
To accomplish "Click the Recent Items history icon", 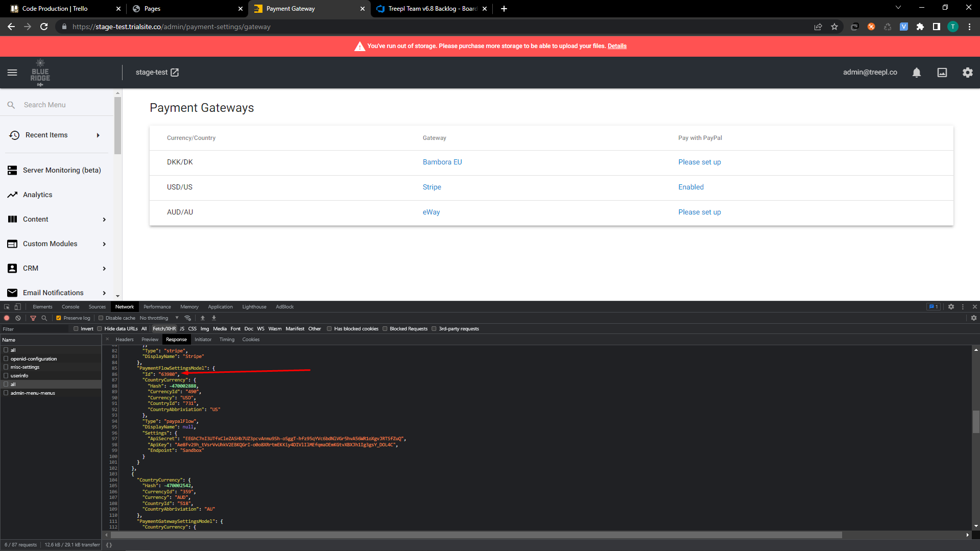I will [x=14, y=135].
